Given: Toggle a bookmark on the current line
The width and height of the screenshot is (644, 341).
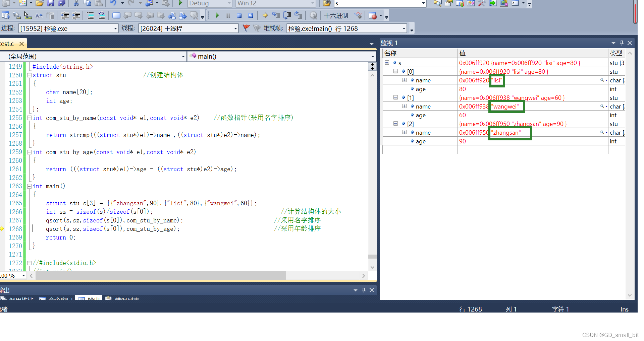Looking at the screenshot, I should 116,15.
